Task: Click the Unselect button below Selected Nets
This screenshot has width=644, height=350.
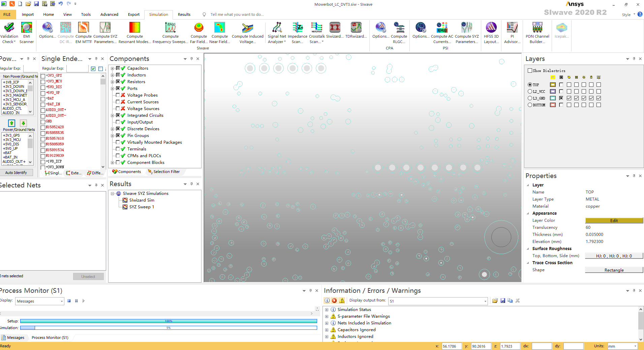Action: pyautogui.click(x=88, y=276)
